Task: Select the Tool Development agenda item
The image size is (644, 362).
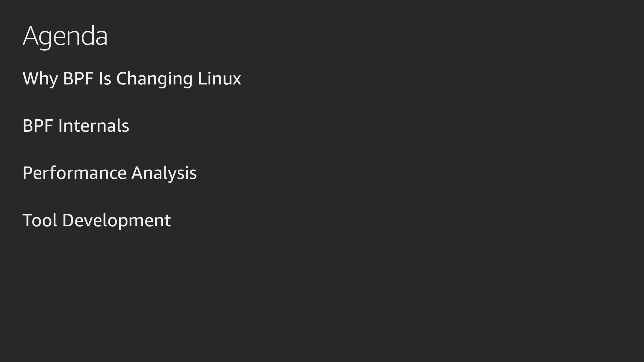Action: pos(97,220)
